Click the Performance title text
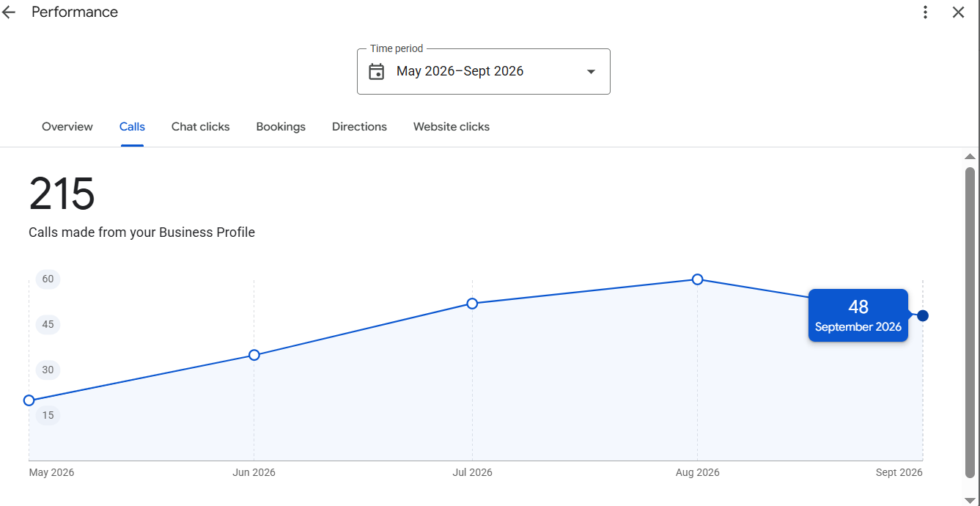 (75, 12)
